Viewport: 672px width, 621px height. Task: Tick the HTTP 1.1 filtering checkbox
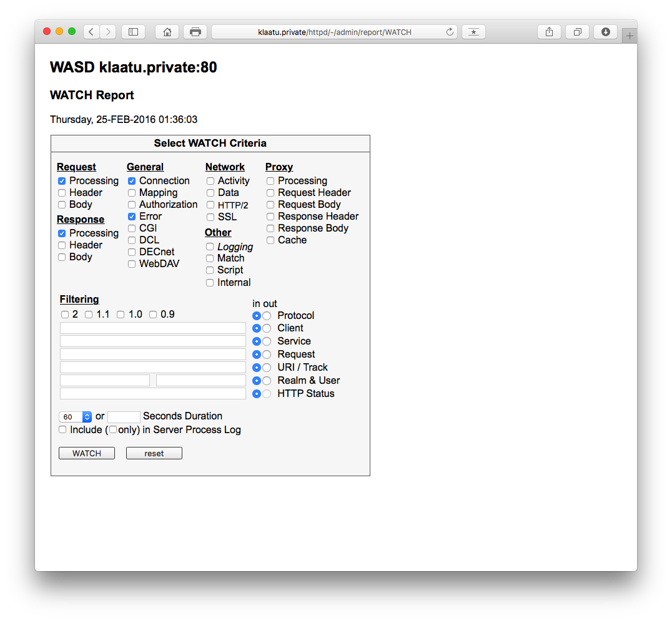89,315
